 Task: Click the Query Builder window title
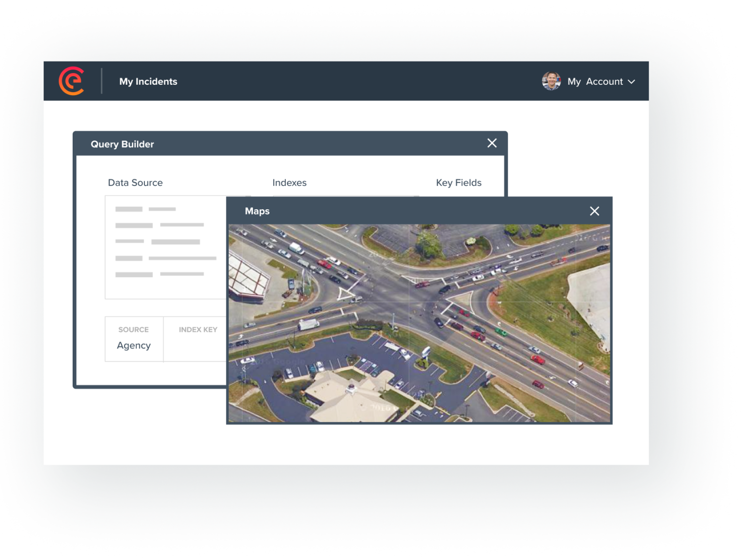click(122, 144)
